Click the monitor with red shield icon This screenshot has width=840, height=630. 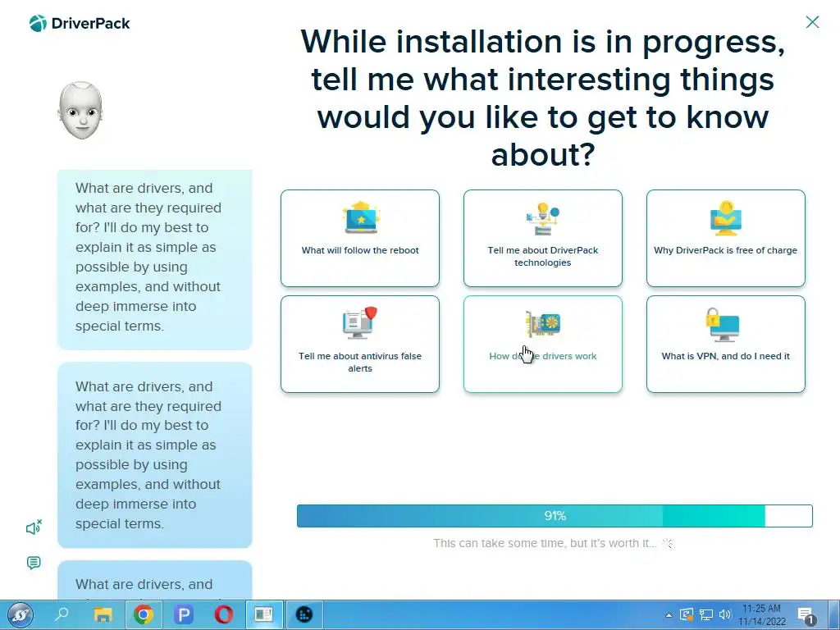[x=360, y=322]
